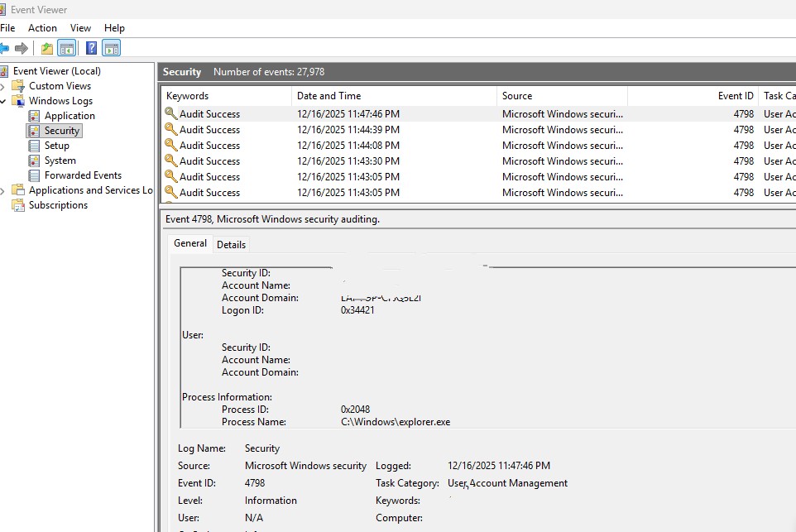Image resolution: width=796 pixels, height=532 pixels.
Task: Click the Up One Level folder icon
Action: pyautogui.click(x=47, y=48)
